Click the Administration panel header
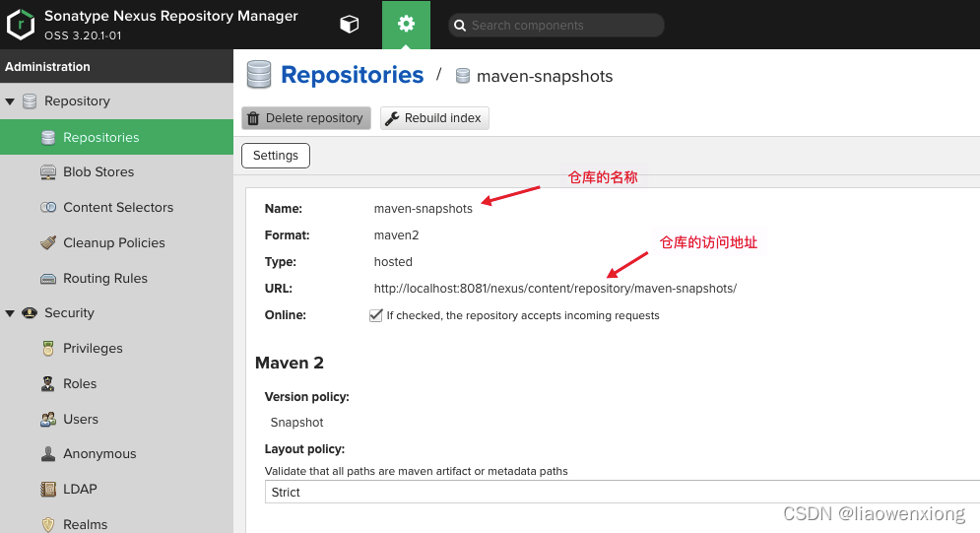980x533 pixels. (x=116, y=66)
